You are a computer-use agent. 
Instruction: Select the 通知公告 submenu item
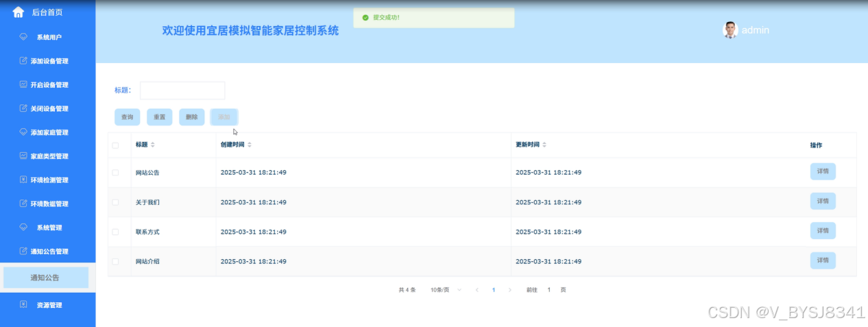[x=46, y=278]
